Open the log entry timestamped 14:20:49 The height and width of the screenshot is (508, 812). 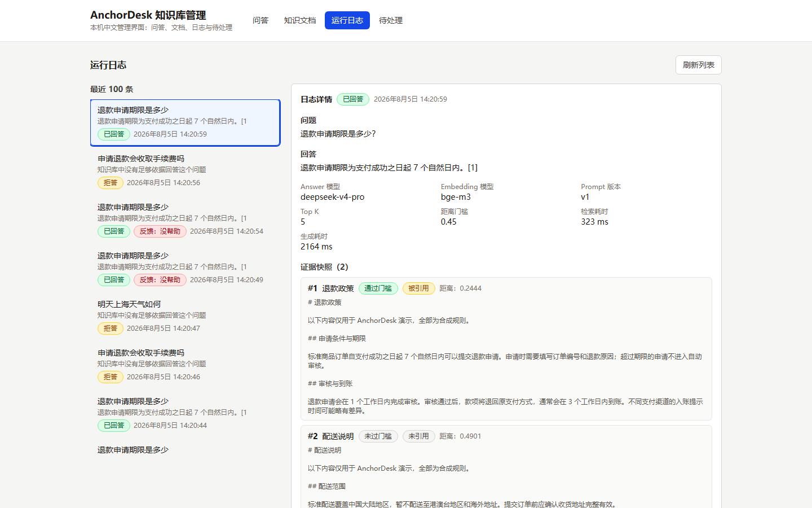pos(186,268)
